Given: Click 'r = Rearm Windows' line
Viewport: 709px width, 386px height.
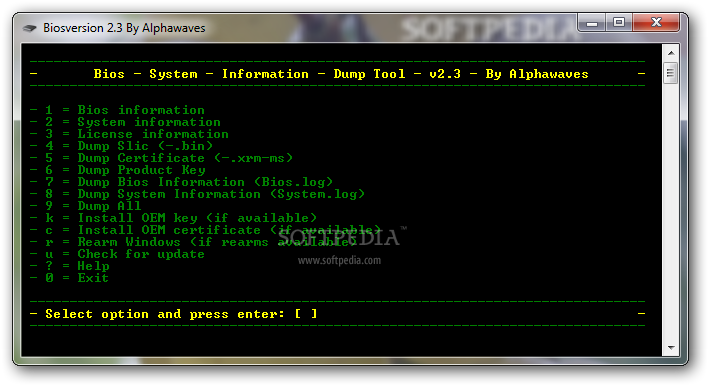Looking at the screenshot, I should (193, 242).
